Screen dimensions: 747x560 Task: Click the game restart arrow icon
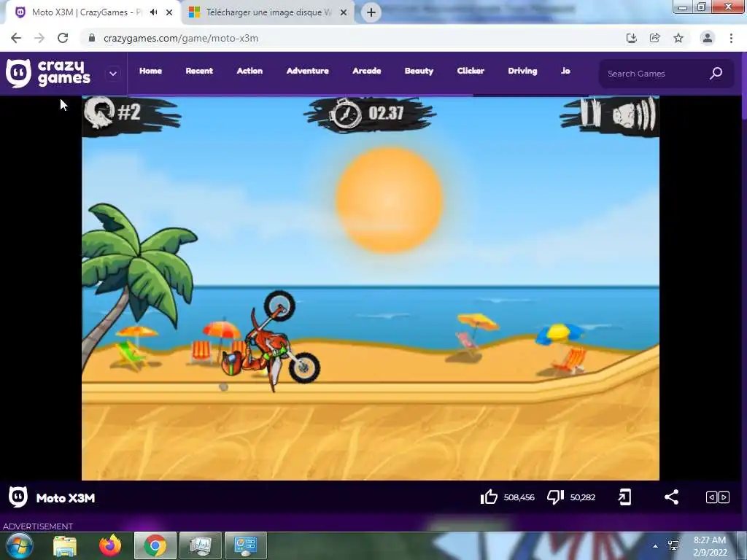click(x=99, y=112)
